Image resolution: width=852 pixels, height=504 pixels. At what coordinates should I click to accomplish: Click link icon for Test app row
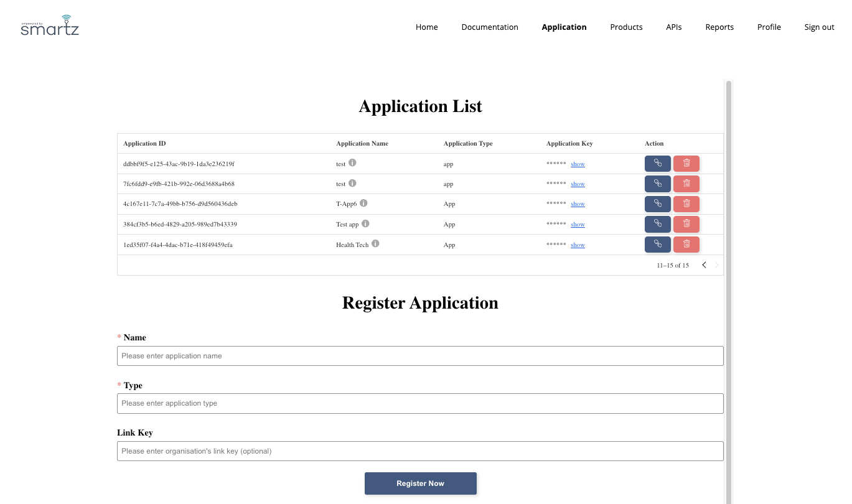(657, 224)
